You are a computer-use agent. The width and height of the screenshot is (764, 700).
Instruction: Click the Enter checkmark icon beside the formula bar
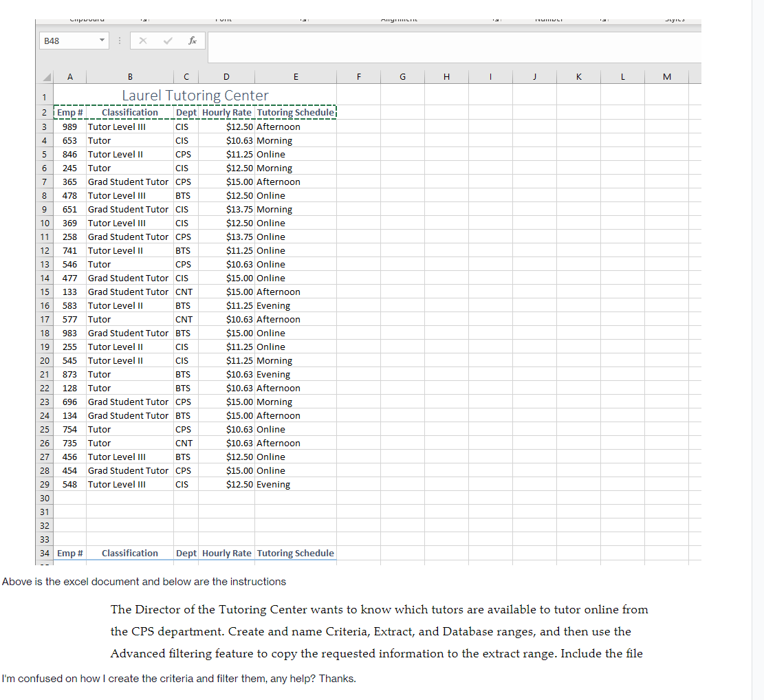[167, 41]
